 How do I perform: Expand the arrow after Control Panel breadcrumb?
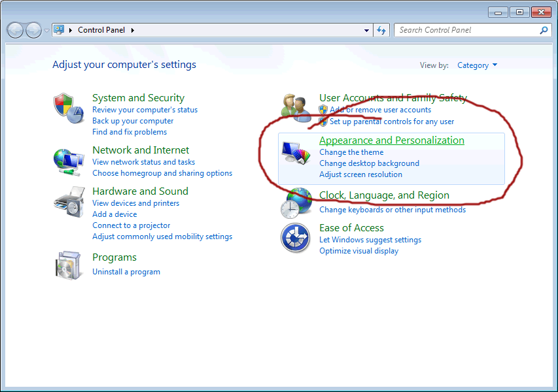tap(133, 30)
